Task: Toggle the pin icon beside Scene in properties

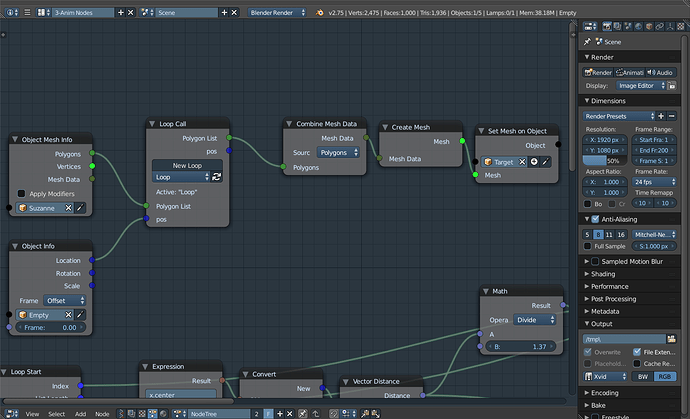Action: click(x=587, y=42)
